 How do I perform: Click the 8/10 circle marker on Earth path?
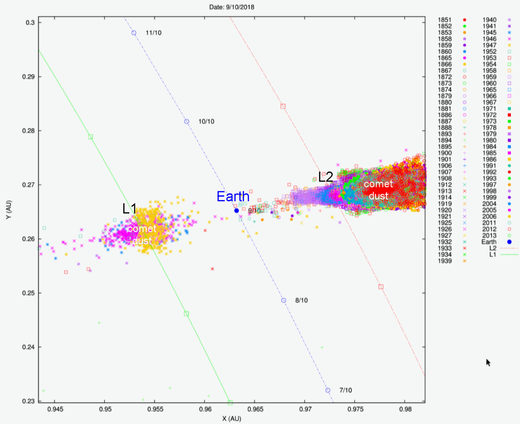coord(284,300)
